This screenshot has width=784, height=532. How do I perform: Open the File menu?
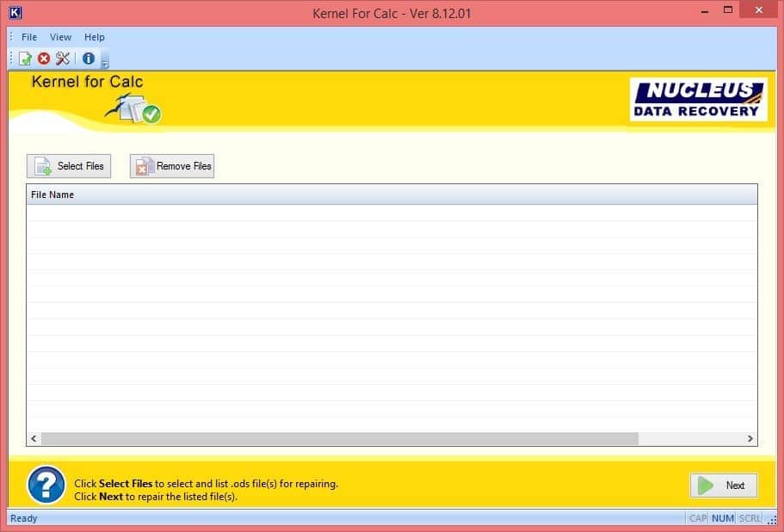[x=29, y=37]
